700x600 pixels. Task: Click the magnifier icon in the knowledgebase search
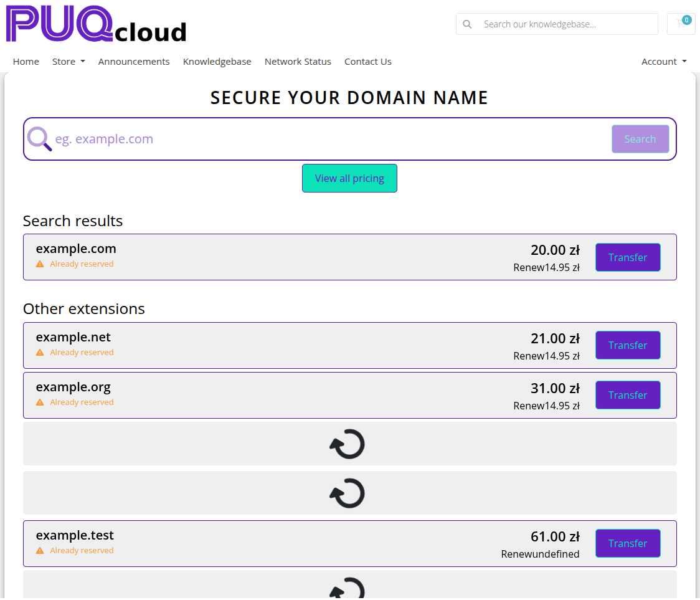pyautogui.click(x=467, y=24)
